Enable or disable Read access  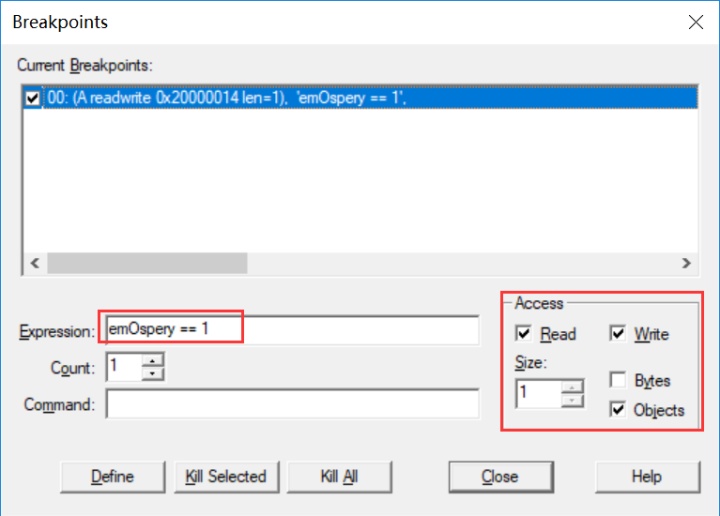coord(523,333)
